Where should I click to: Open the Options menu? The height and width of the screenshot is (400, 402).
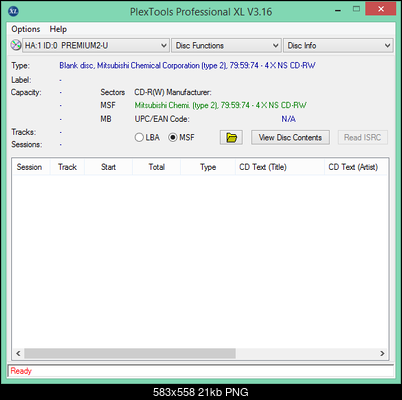click(26, 29)
